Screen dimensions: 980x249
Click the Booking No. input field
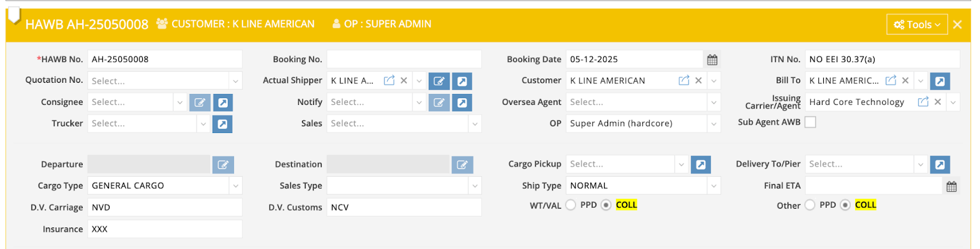(404, 59)
